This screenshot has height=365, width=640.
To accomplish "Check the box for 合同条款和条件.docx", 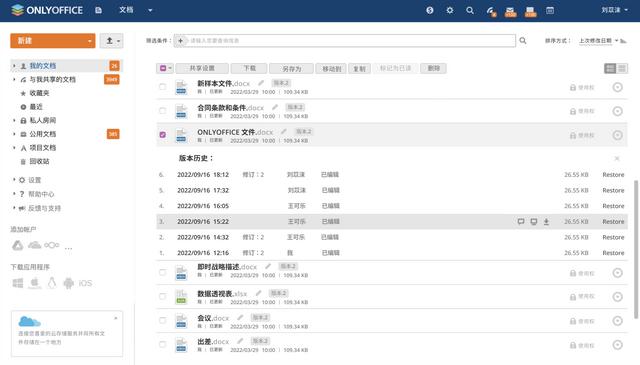I will [x=162, y=111].
